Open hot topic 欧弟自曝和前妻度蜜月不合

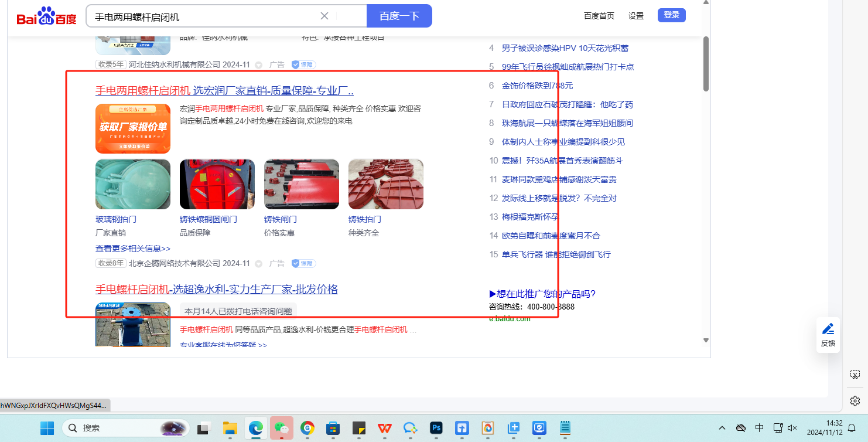[551, 236]
